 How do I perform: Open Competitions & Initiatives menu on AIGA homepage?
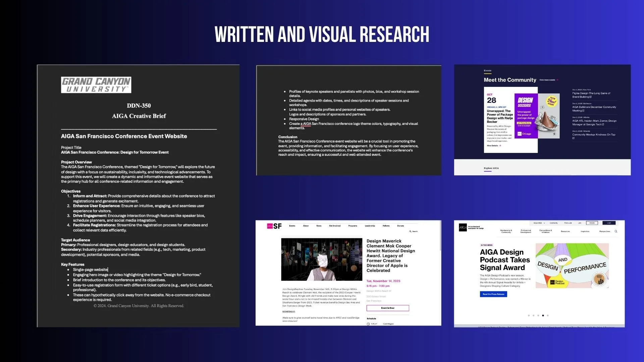[x=545, y=231]
